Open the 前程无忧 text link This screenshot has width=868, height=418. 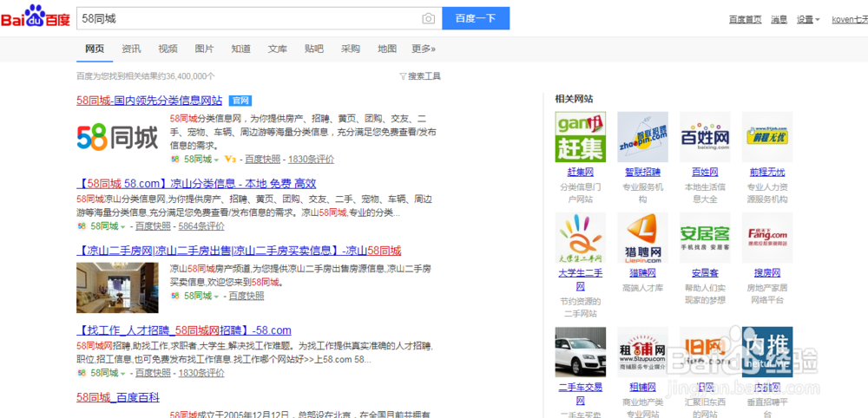click(767, 172)
